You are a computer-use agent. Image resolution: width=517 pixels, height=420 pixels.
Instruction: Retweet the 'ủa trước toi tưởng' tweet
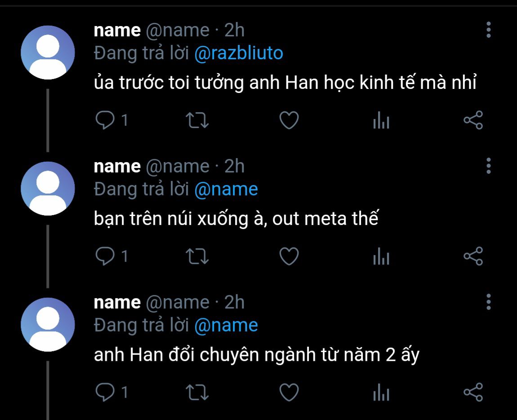tap(197, 120)
